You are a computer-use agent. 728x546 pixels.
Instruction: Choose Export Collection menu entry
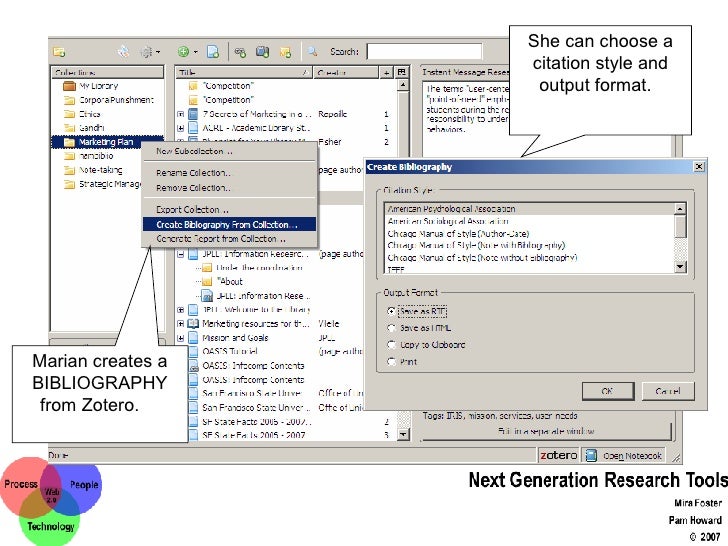pyautogui.click(x=230, y=209)
